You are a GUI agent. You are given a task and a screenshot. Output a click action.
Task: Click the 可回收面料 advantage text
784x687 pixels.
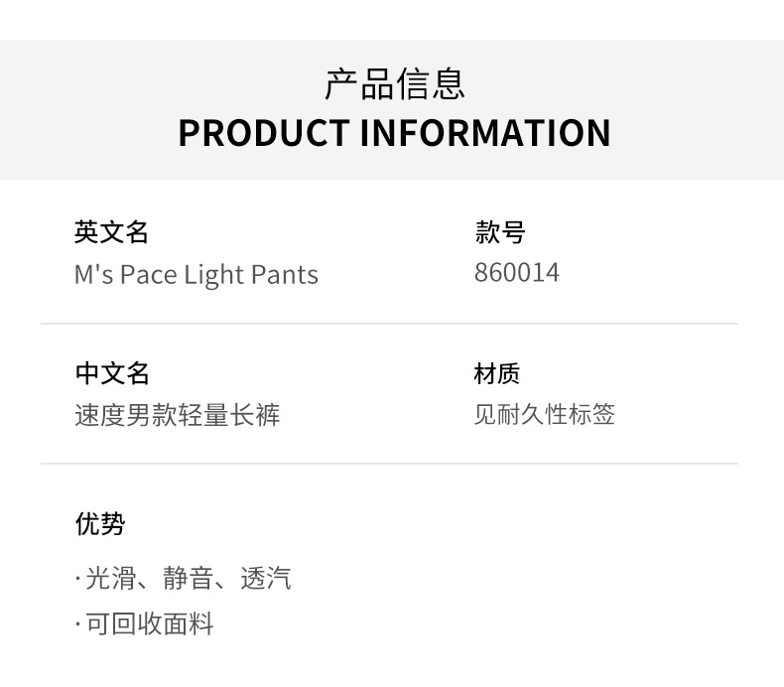150,623
